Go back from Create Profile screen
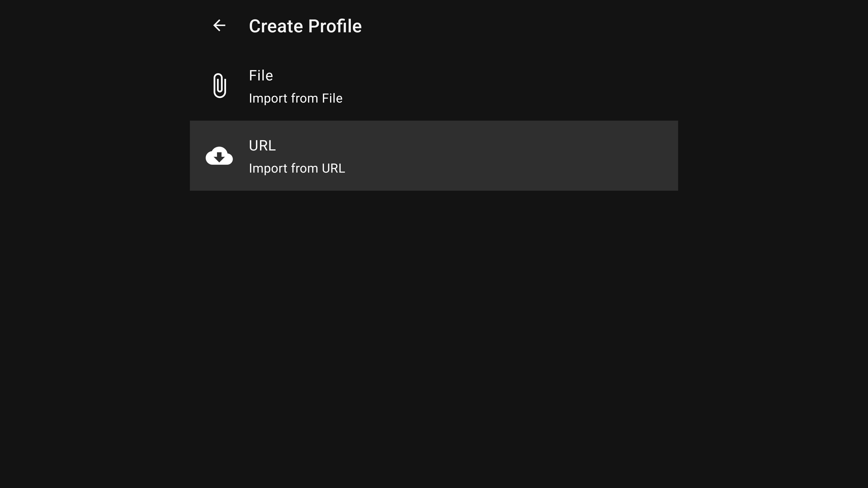This screenshot has height=488, width=868. pyautogui.click(x=219, y=26)
